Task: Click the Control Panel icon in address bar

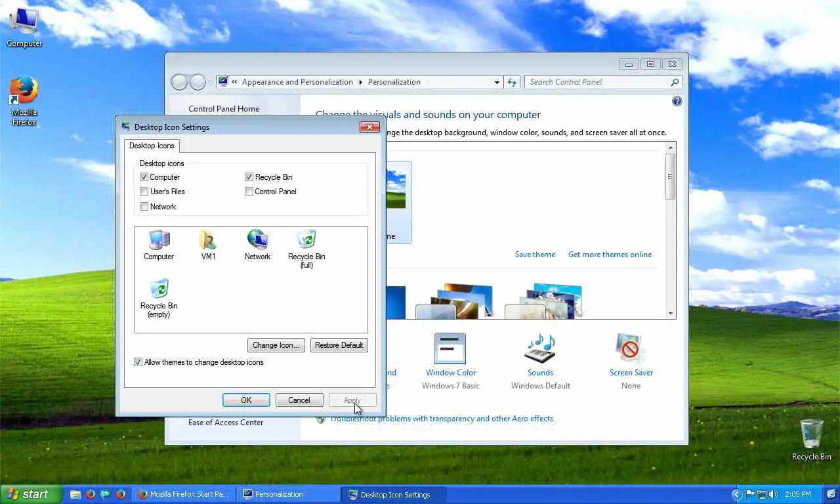Action: 223,82
